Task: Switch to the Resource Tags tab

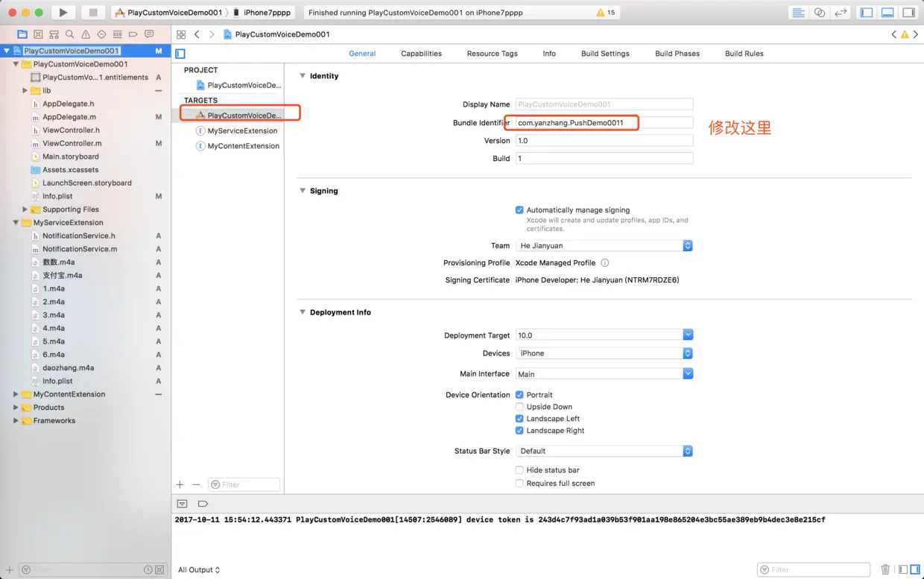Action: pyautogui.click(x=492, y=54)
